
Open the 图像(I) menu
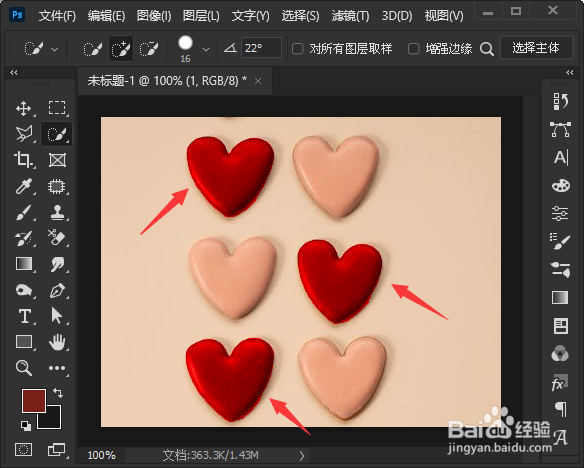[154, 16]
